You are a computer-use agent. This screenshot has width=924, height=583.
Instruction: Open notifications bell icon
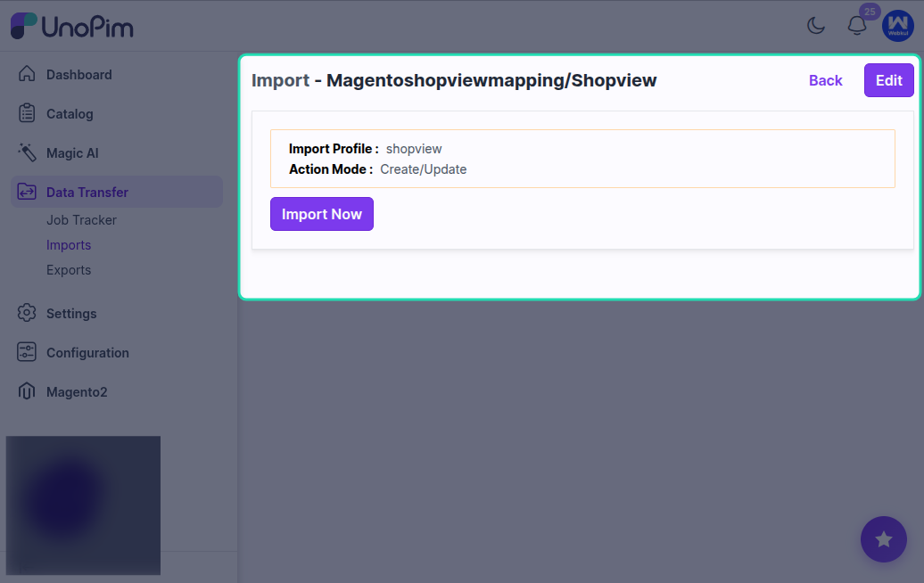(x=857, y=25)
